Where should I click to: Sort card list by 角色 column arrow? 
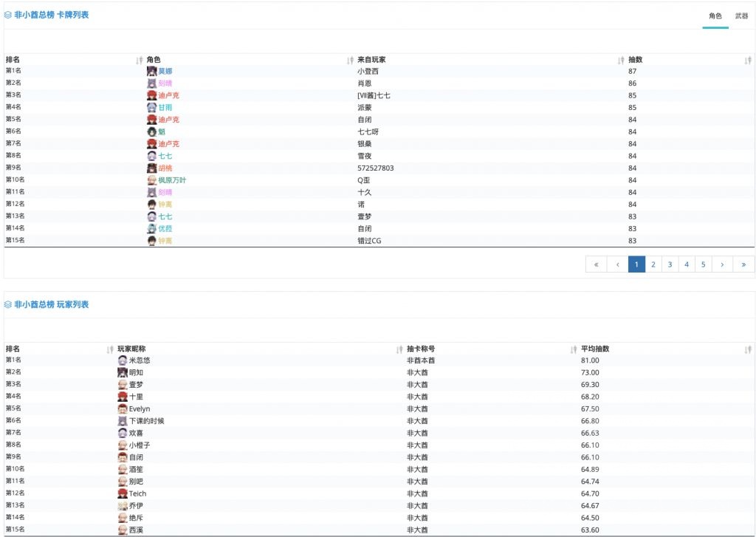[350, 60]
